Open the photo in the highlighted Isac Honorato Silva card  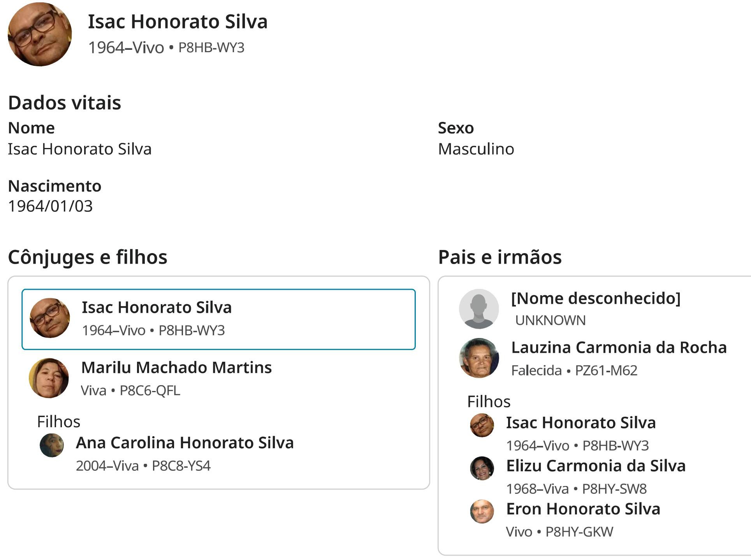50,318
